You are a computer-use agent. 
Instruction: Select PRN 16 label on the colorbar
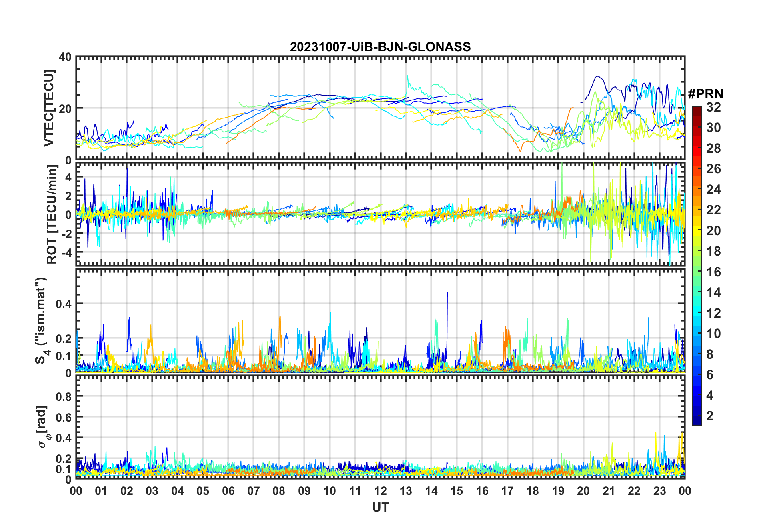click(713, 272)
